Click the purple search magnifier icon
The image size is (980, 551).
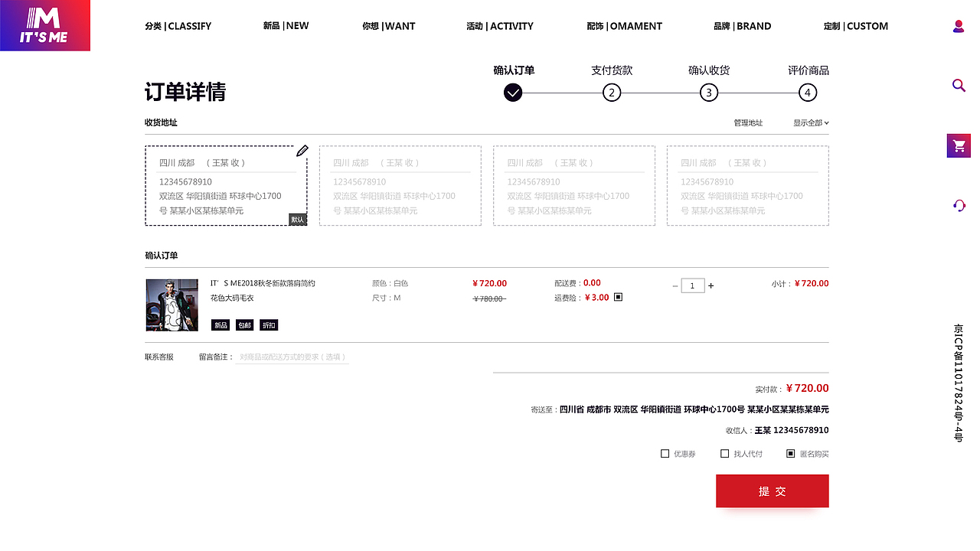point(959,85)
